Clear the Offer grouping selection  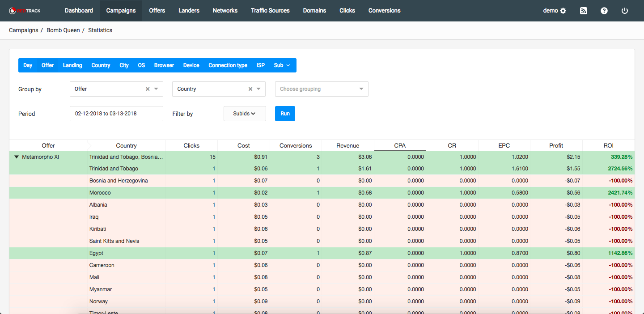coord(148,89)
